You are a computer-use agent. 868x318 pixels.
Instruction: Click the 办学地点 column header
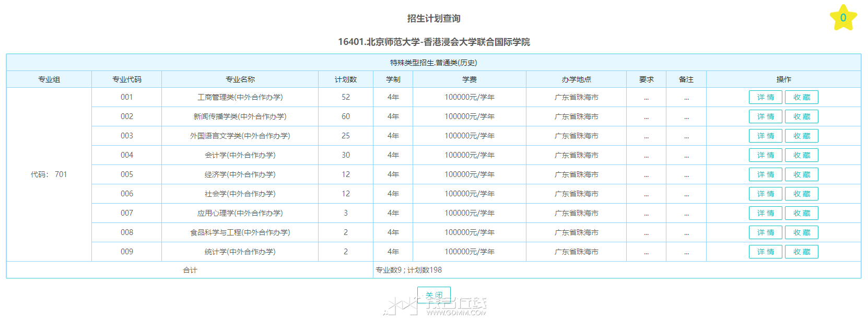point(577,79)
